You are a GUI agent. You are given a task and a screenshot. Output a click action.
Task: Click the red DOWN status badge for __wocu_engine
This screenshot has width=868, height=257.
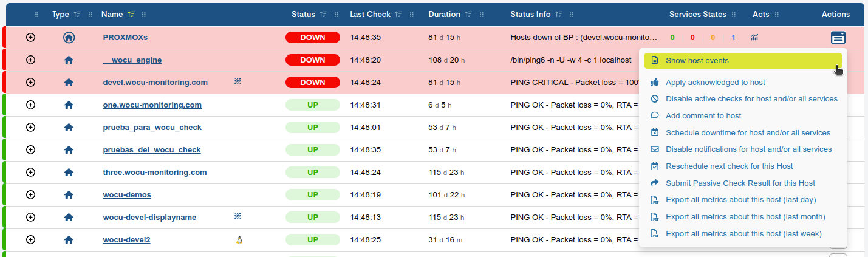(x=312, y=60)
